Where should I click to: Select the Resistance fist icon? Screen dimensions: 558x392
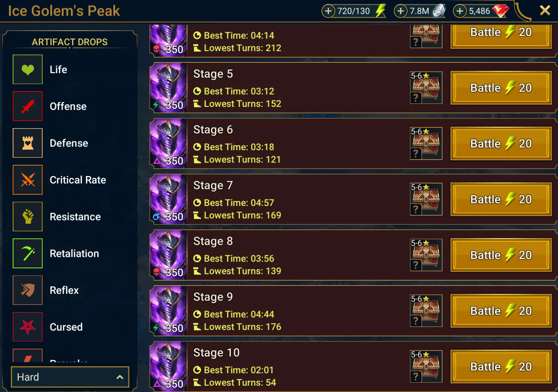(x=28, y=217)
